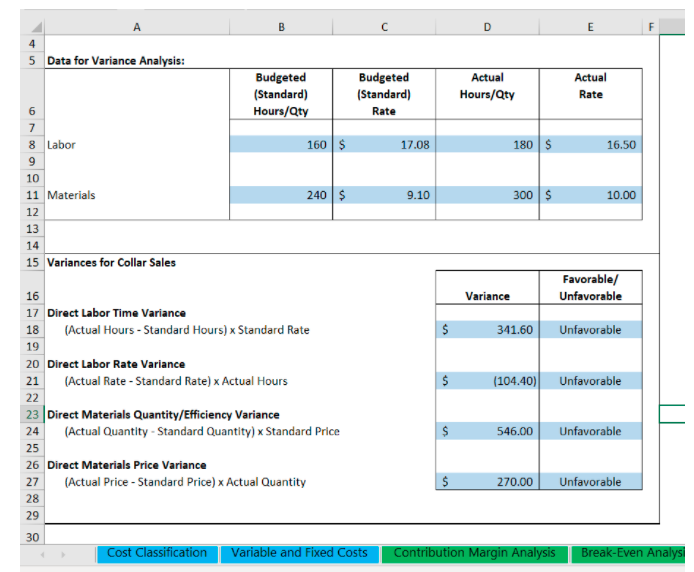This screenshot has width=694, height=572.
Task: Select Labor actual hours cell 180
Action: 487,145
